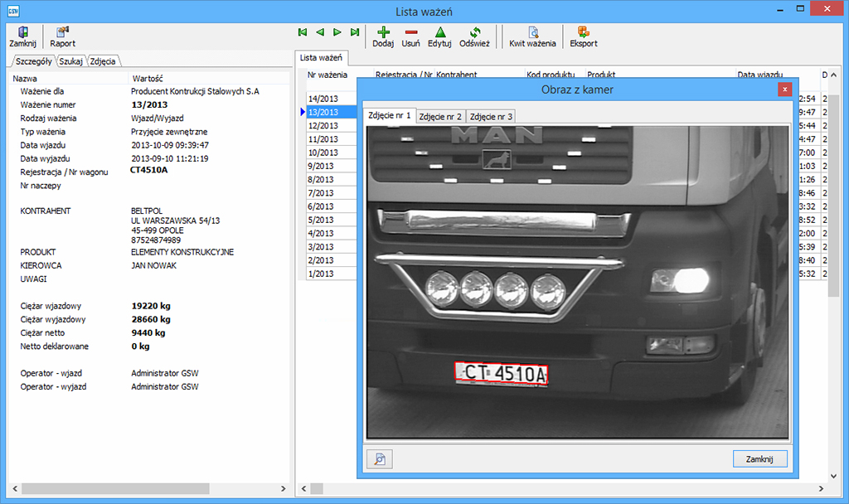The height and width of the screenshot is (504, 849).
Task: Add a new weighing with Dodaj
Action: click(383, 36)
